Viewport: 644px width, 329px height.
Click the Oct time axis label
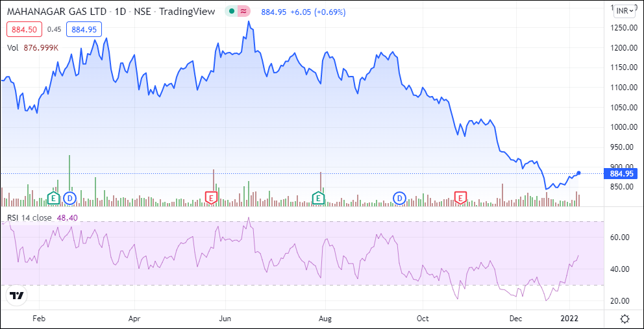[423, 319]
